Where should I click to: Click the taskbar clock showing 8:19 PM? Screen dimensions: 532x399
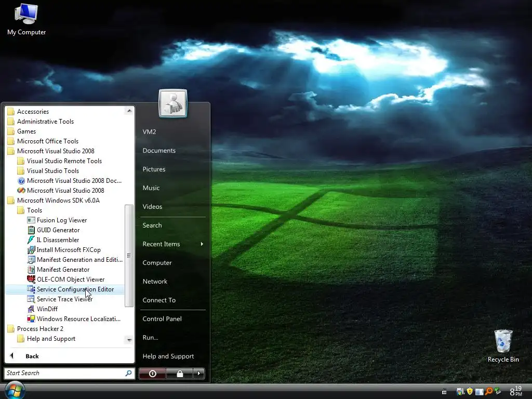tap(516, 391)
